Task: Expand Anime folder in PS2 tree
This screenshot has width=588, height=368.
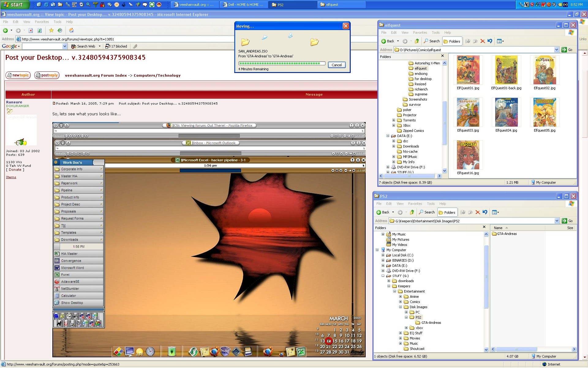Action: tap(400, 297)
